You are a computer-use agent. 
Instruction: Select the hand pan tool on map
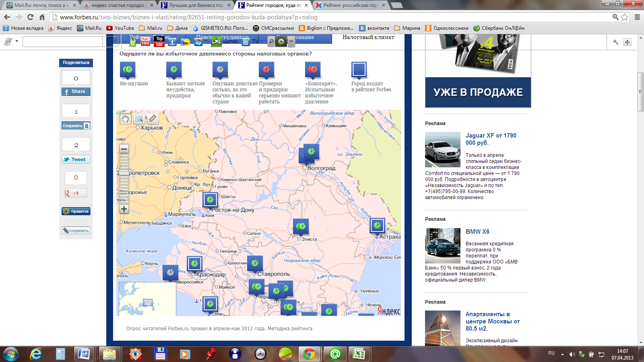(125, 119)
